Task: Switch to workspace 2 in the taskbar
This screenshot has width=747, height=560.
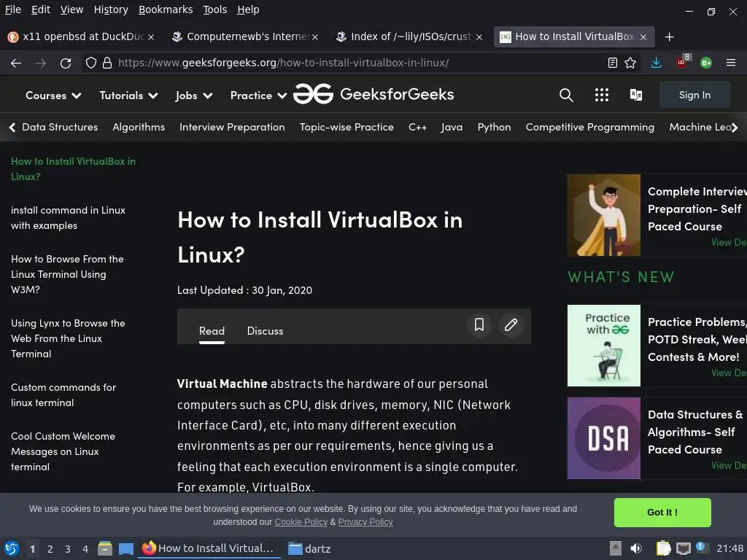Action: [50, 549]
